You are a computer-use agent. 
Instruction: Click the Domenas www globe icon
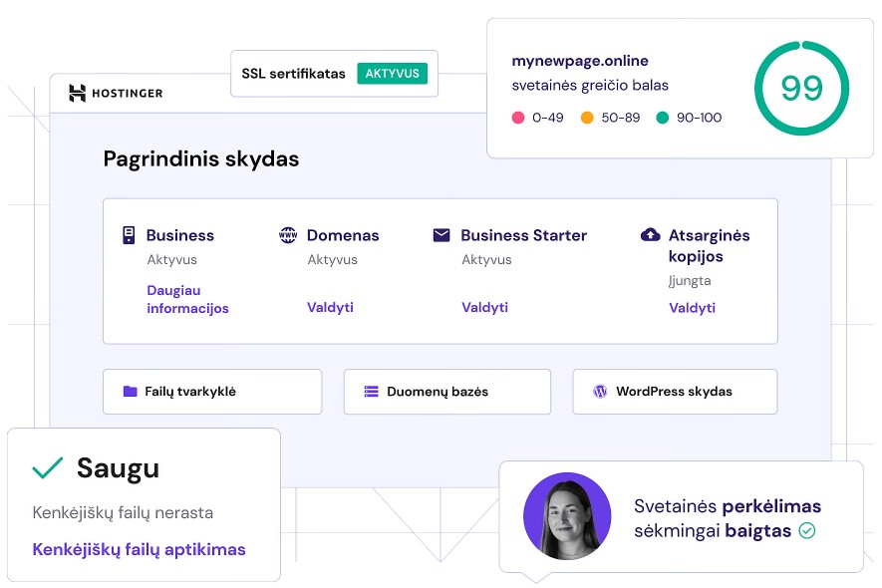coord(288,234)
